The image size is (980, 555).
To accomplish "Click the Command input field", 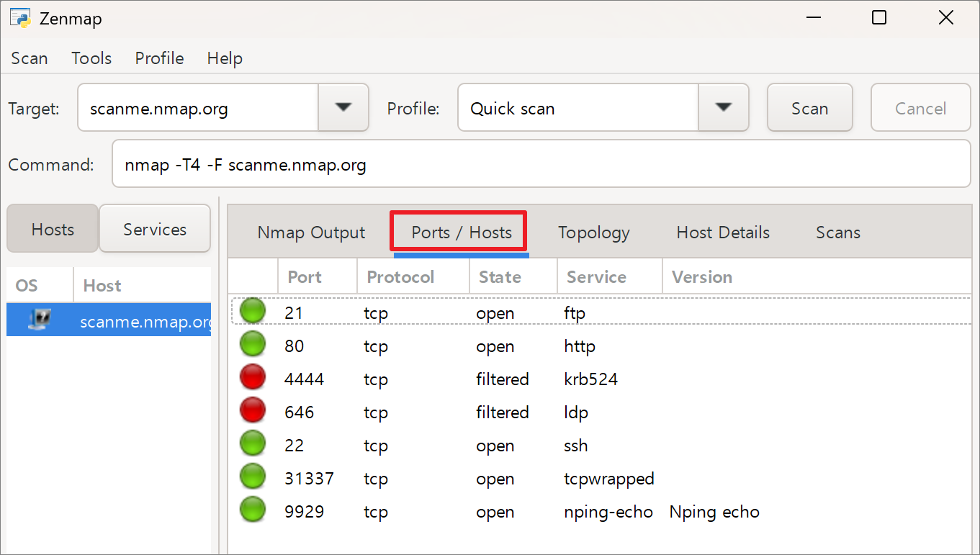I will coord(541,165).
